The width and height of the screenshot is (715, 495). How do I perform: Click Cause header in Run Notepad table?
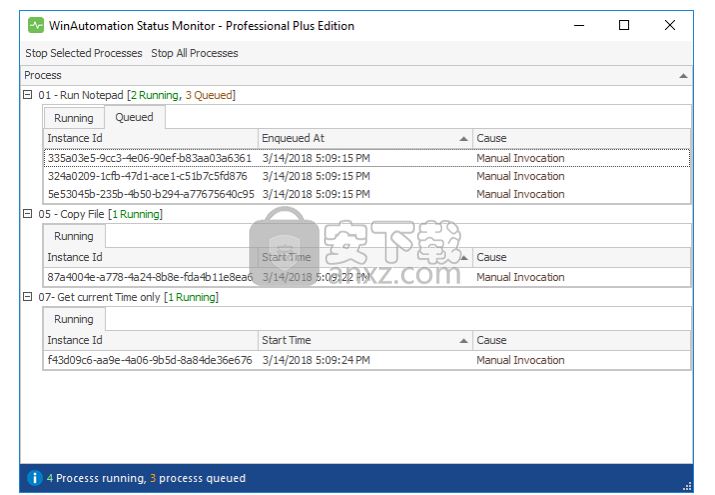tap(581, 138)
